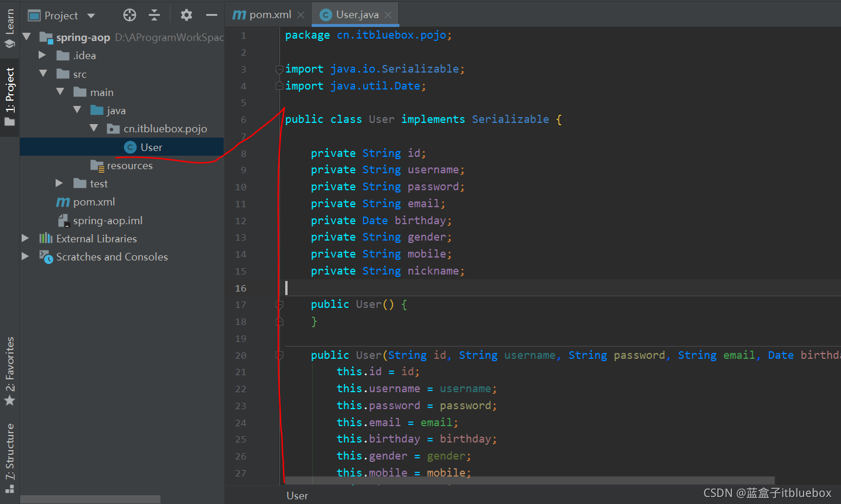The width and height of the screenshot is (841, 504).
Task: Expand Scratches and Consoles node
Action: click(x=25, y=256)
